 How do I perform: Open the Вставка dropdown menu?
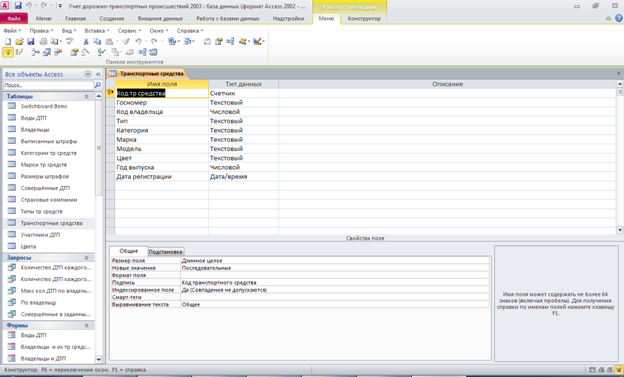97,31
